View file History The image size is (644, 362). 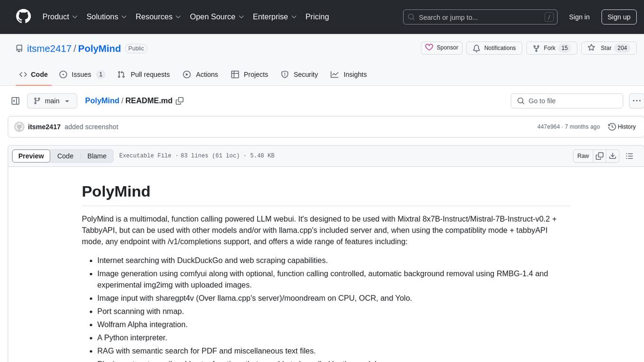[622, 127]
